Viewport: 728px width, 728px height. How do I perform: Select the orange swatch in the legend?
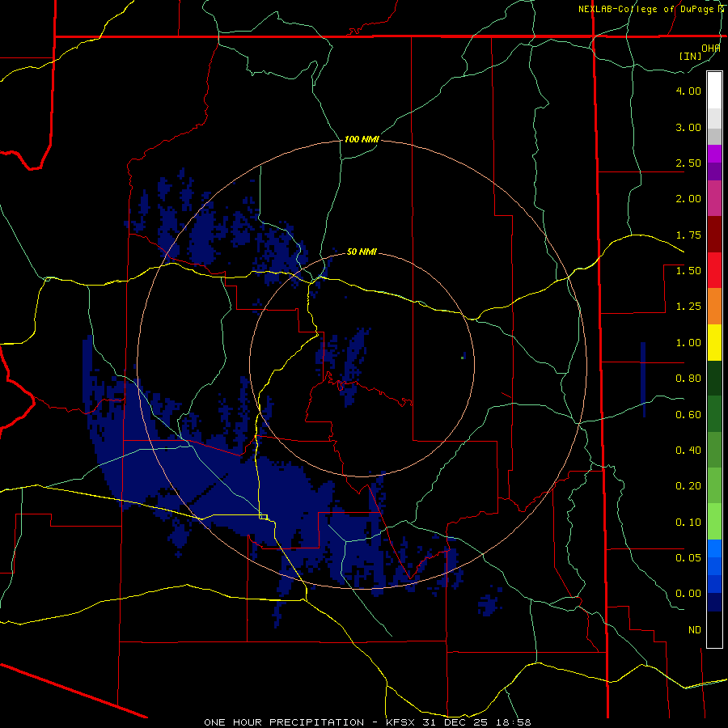pyautogui.click(x=714, y=307)
